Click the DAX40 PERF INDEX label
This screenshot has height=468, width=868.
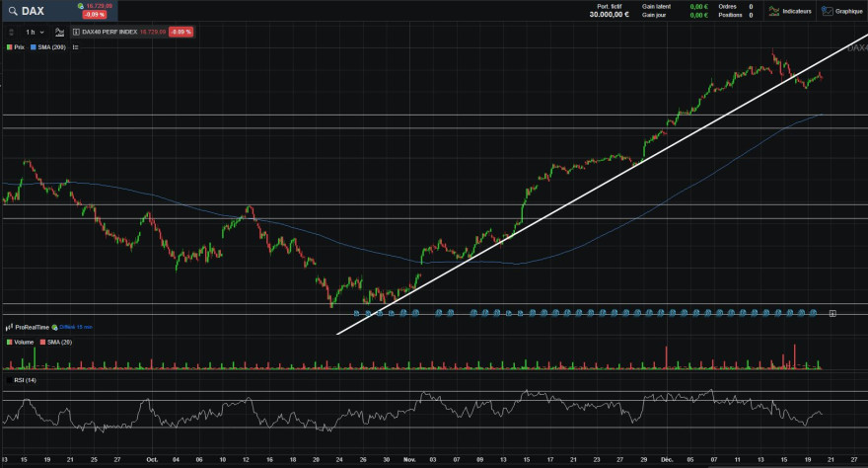coord(108,32)
